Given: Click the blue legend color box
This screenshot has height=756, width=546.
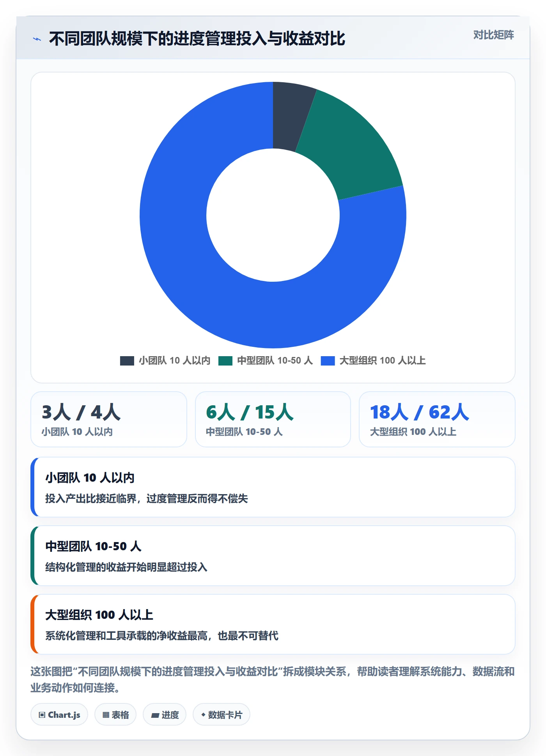Looking at the screenshot, I should 328,360.
